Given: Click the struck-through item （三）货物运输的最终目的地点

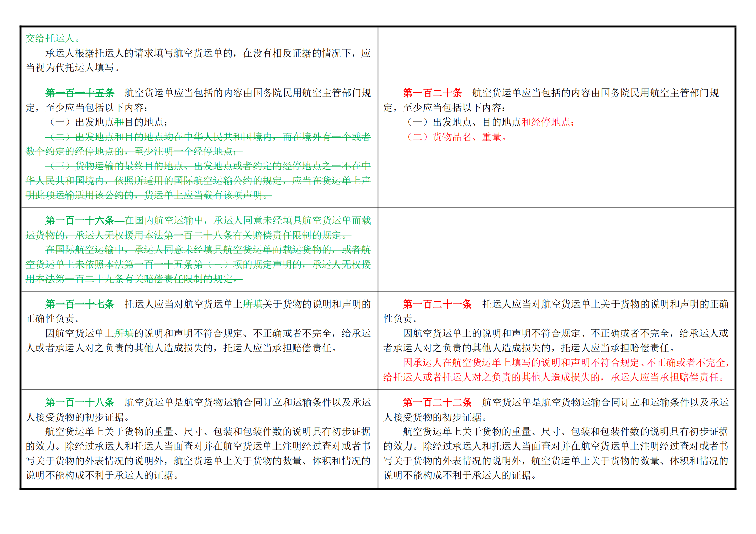Looking at the screenshot, I should click(x=198, y=180).
